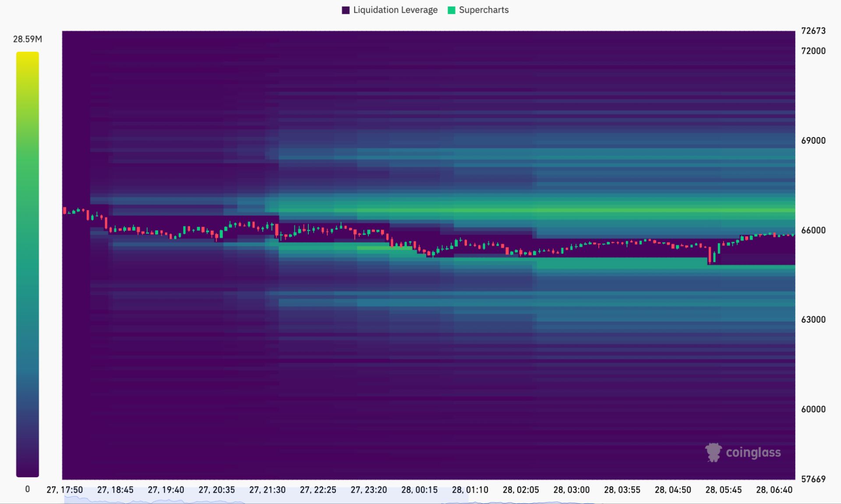Click the bright green liquidation band above 66000

tap(537, 211)
